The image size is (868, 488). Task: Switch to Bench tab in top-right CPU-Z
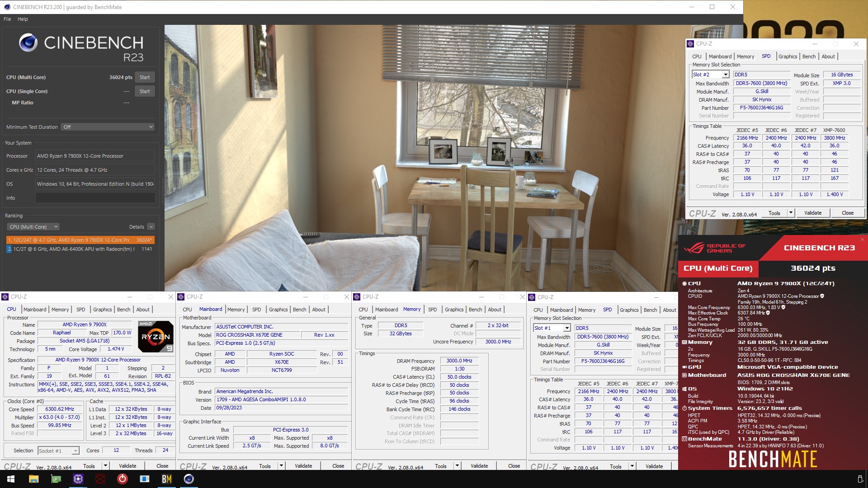[x=809, y=56]
